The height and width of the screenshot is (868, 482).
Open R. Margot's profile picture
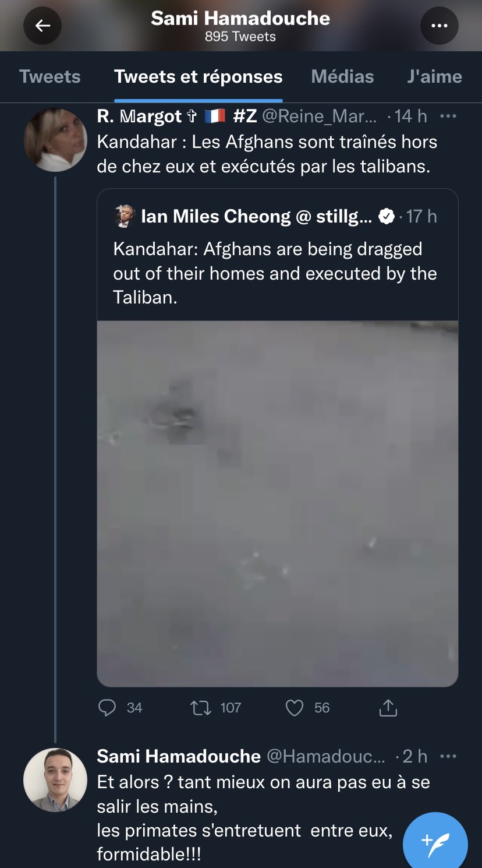click(55, 140)
